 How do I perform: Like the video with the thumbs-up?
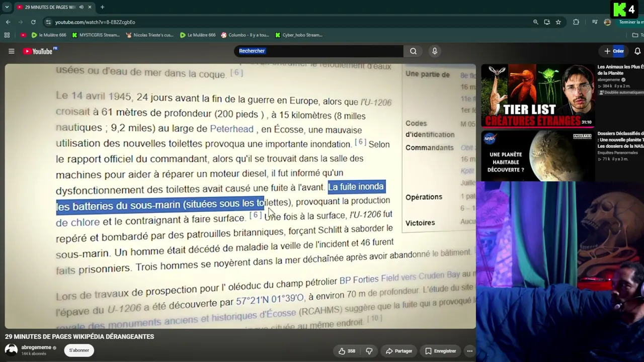(347, 351)
